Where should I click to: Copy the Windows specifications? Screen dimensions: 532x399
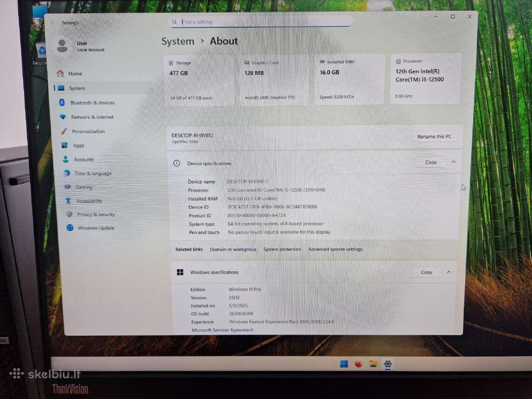pyautogui.click(x=426, y=272)
